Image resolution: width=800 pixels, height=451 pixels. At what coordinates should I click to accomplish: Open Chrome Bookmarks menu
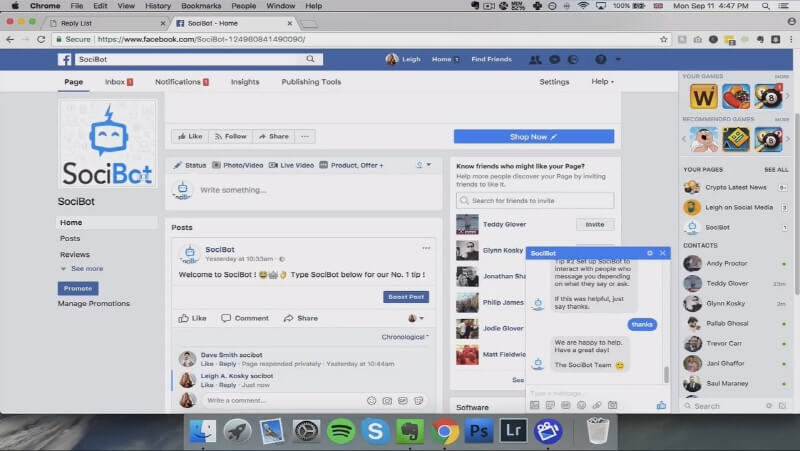[201, 6]
